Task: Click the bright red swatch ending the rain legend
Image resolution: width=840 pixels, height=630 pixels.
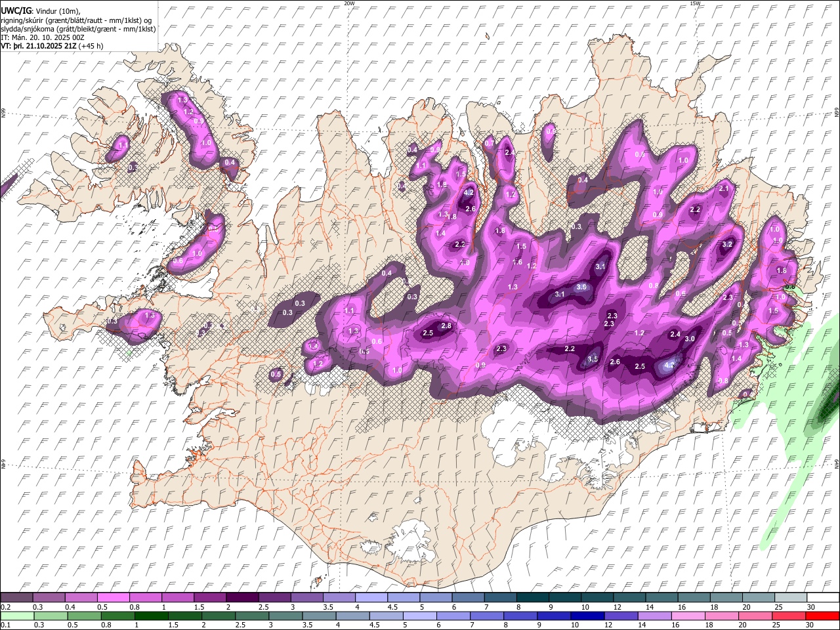Action: tap(822, 616)
